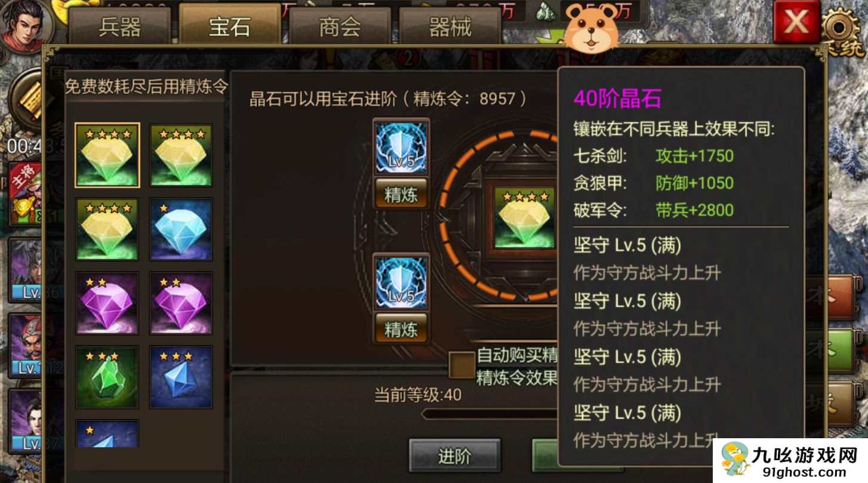Click the lower Lv.5 shield skill icon

point(401,282)
